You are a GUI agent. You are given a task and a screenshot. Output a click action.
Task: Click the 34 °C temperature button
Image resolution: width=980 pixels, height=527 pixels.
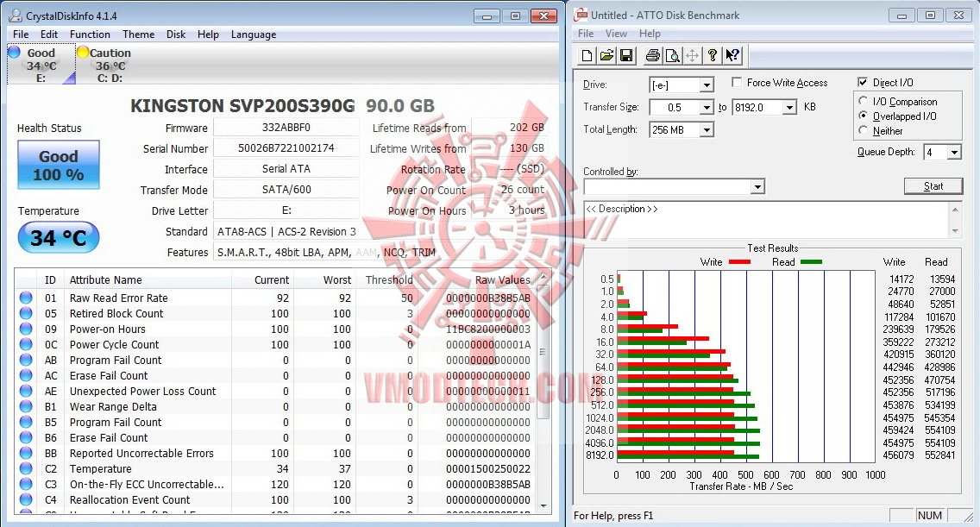click(58, 237)
